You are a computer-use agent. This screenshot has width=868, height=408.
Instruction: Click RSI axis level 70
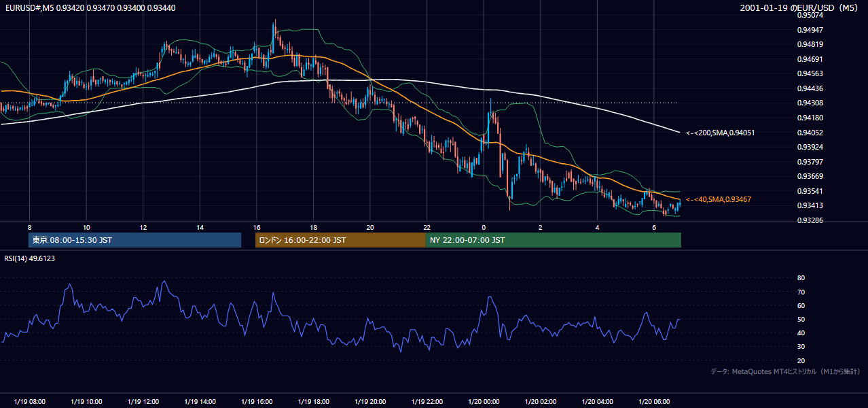pos(801,292)
